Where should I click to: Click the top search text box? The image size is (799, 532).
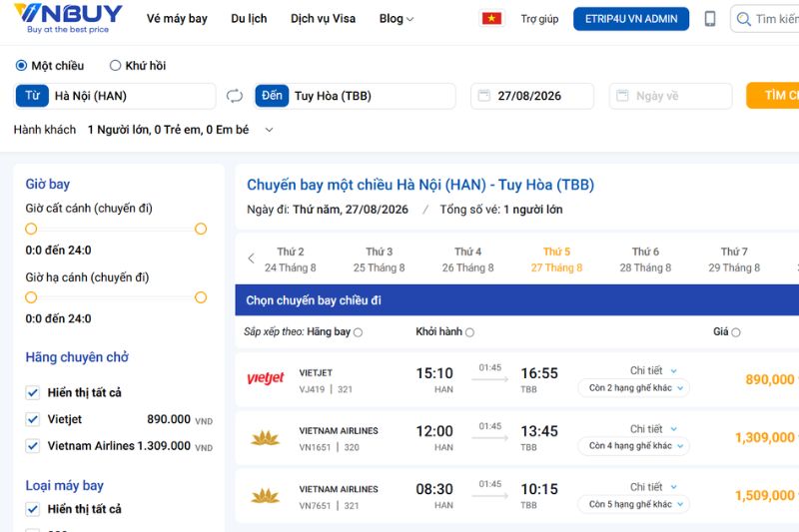[x=766, y=19]
